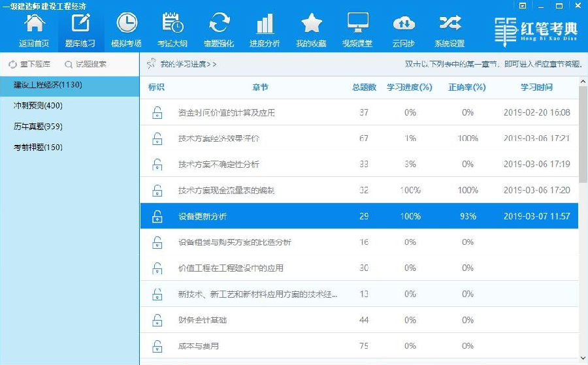This screenshot has width=588, height=365.
Task: Click the 试题搜索 search button
Action: [85, 65]
